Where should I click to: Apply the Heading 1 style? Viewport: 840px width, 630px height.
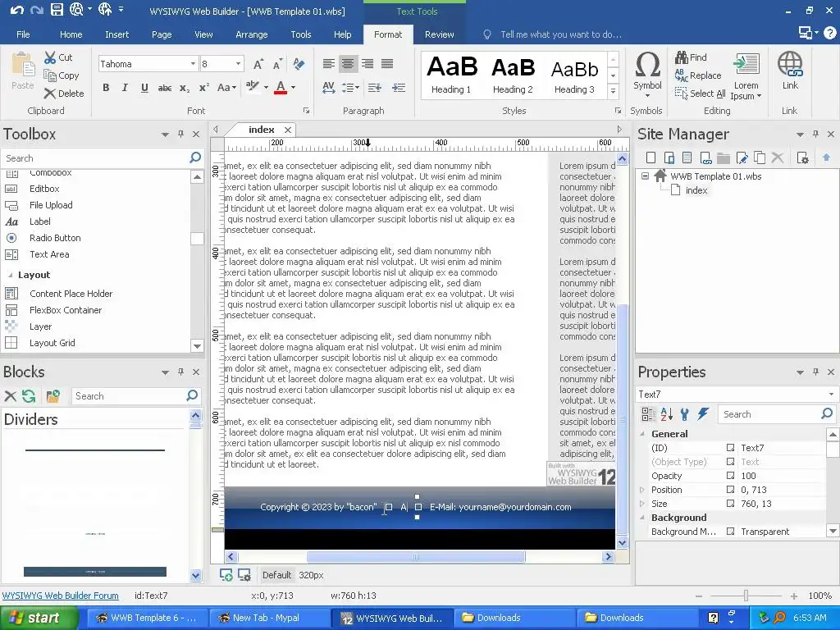click(x=451, y=75)
